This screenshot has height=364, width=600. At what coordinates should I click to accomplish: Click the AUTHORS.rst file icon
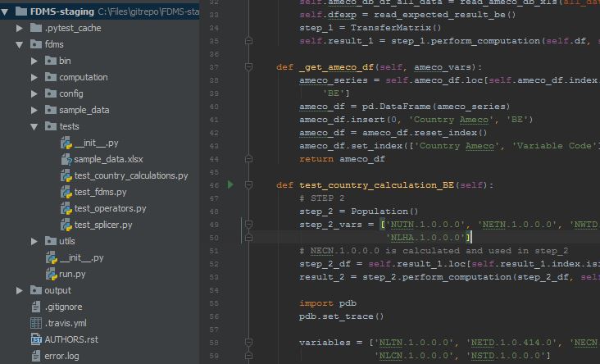(36, 339)
